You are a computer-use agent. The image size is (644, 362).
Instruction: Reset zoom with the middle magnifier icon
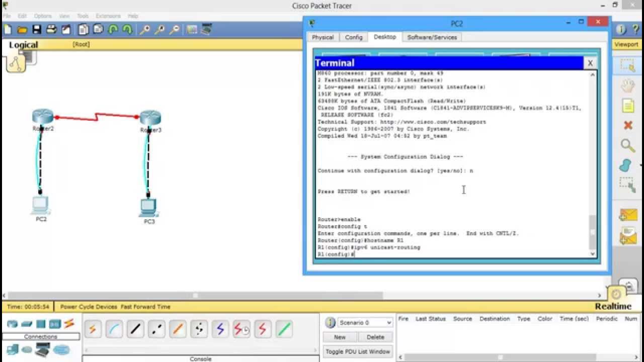159,30
